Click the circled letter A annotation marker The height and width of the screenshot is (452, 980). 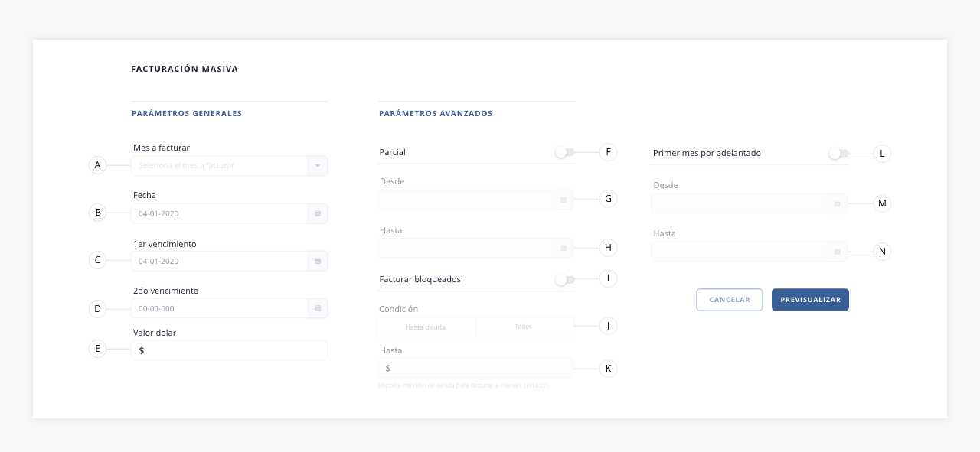97,165
